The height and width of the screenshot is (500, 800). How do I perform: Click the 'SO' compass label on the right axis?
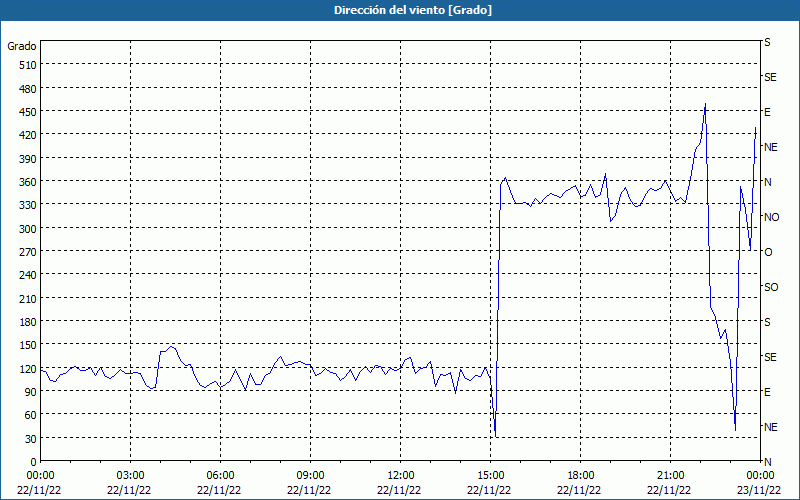tap(771, 287)
